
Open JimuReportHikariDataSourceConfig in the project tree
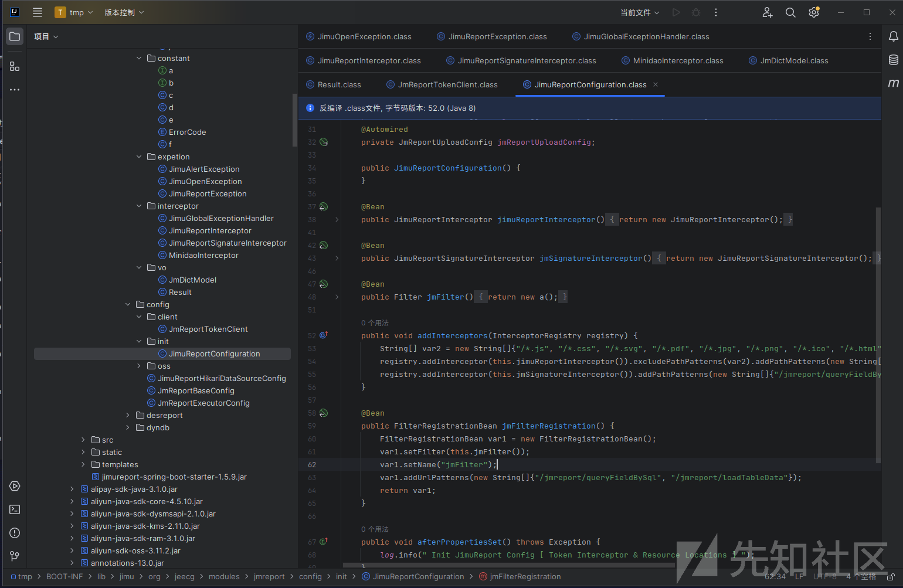click(221, 379)
